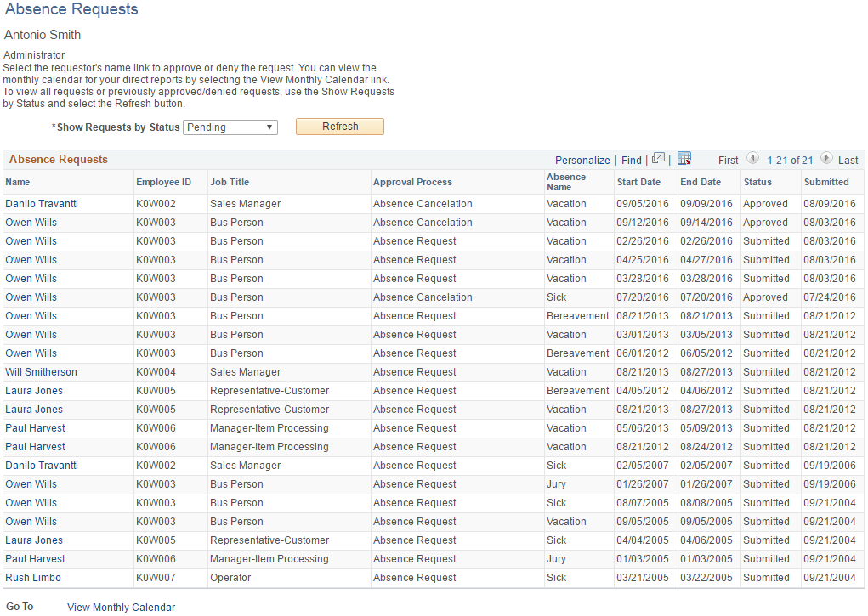
Task: Open Owen Wills Sick request starting 08/07/2005
Action: pos(31,503)
